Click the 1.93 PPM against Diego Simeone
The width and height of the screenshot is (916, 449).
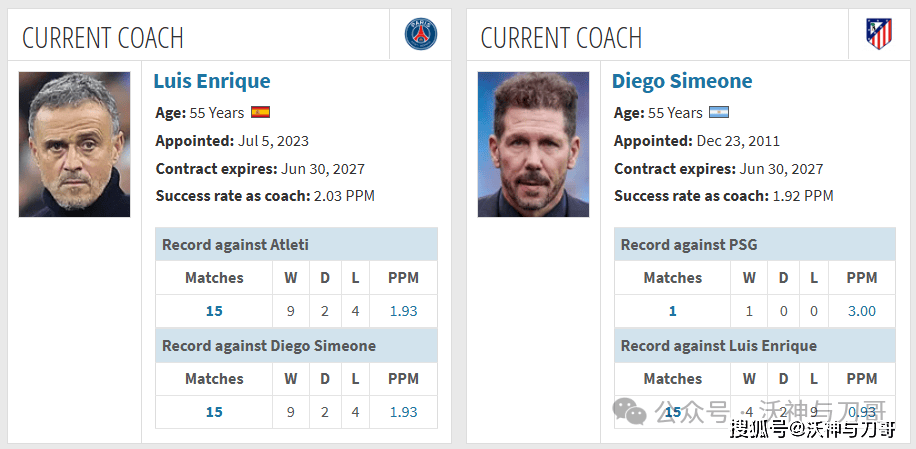coord(403,412)
